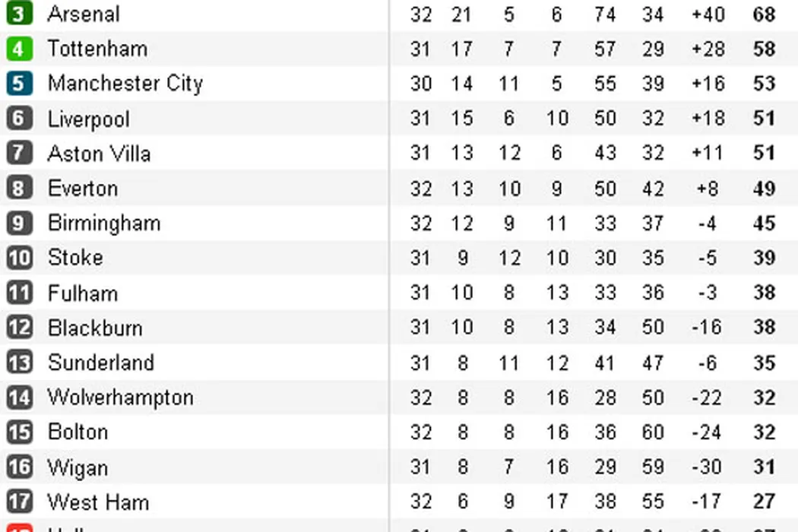Click the light green position 4 badge
Image resolution: width=798 pixels, height=532 pixels.
pos(19,49)
